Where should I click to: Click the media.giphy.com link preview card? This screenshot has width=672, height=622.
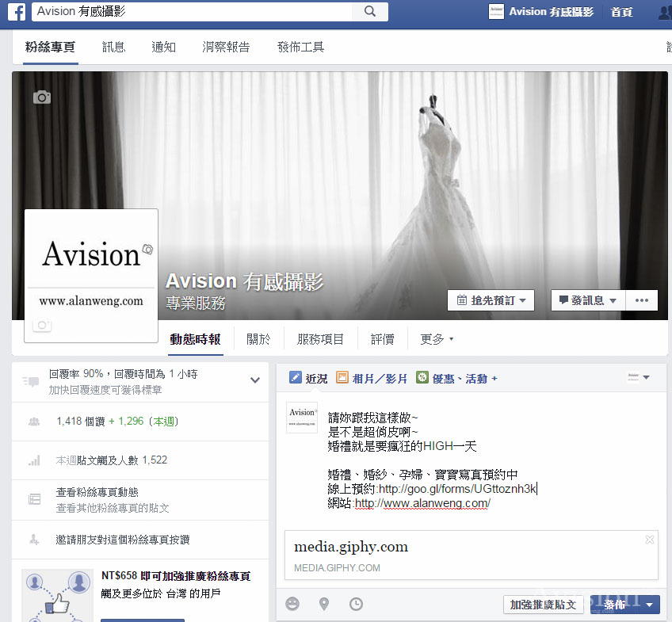tap(471, 555)
